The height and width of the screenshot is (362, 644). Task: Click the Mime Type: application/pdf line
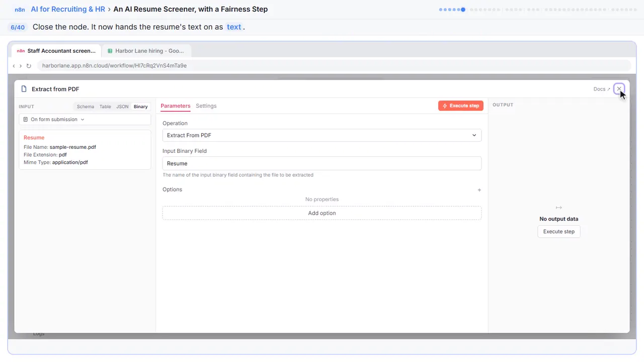(56, 162)
